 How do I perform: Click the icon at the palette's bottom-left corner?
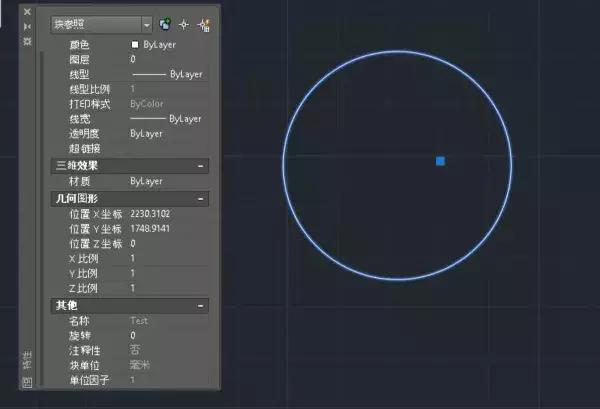coord(27,382)
